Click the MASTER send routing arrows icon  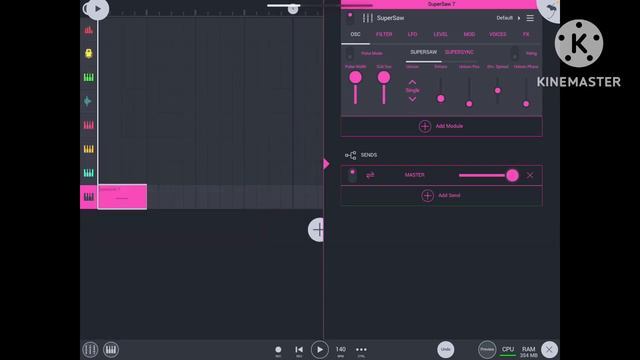[370, 175]
